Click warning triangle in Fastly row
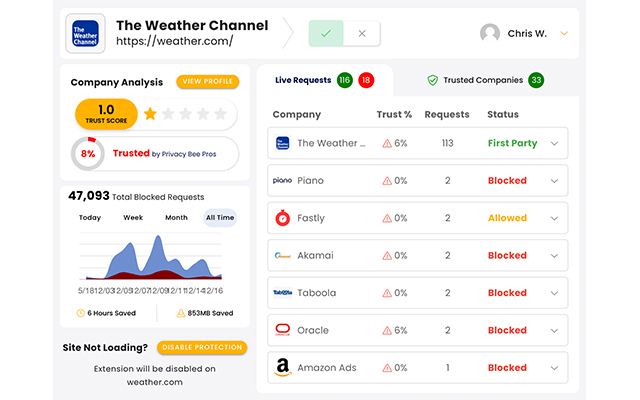This screenshot has height=400, width=640. [x=387, y=218]
